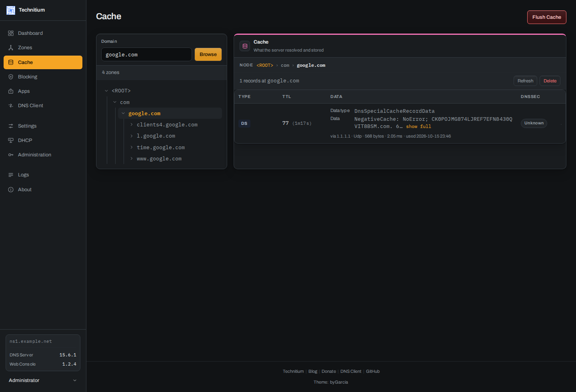Collapse the com tree node chevron
Viewport: 576px width, 392px height.
point(115,102)
